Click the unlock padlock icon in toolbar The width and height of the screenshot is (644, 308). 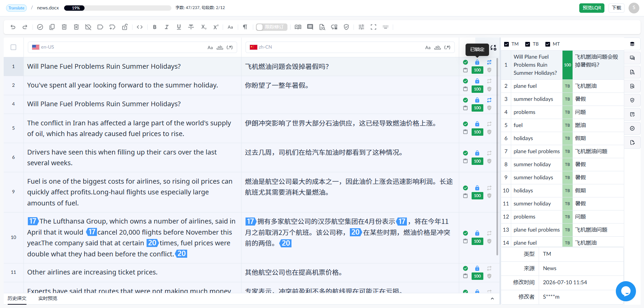pos(125,27)
